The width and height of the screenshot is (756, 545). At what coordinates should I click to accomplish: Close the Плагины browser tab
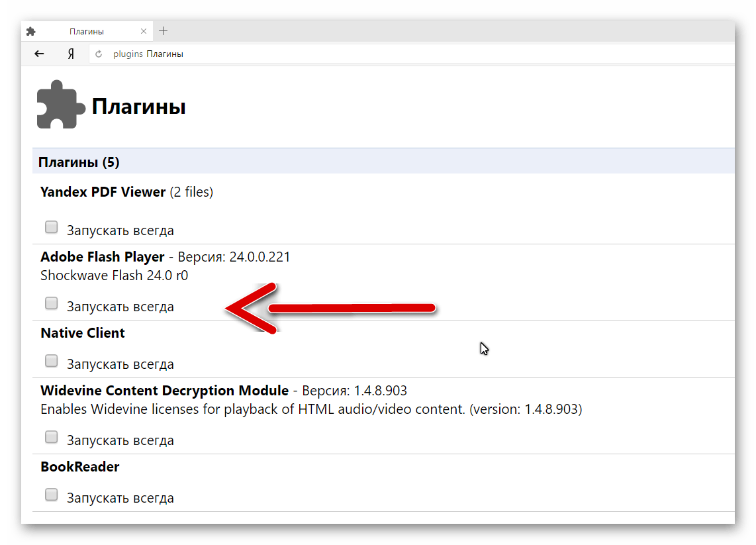coord(144,31)
